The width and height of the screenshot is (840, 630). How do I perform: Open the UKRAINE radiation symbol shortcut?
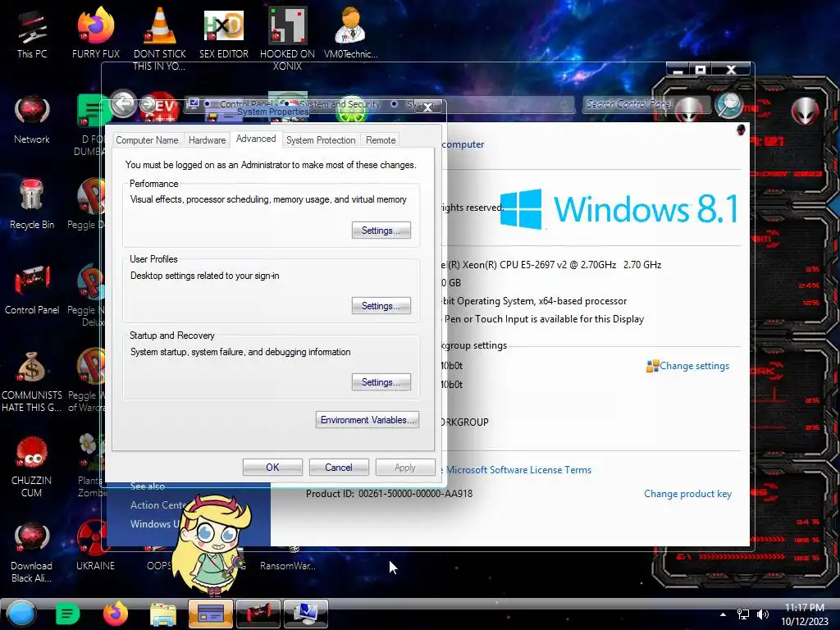95,546
